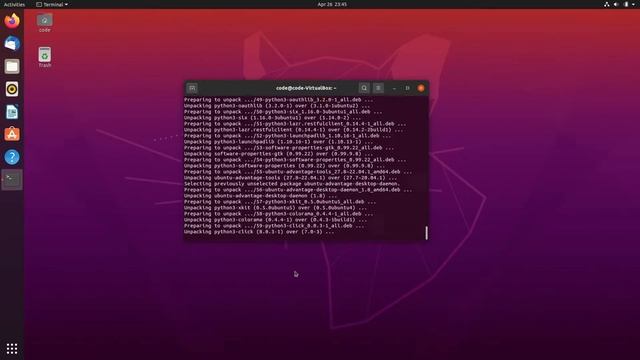Select the code home folder desktop icon
Screen dimensions: 640x360
click(45, 23)
